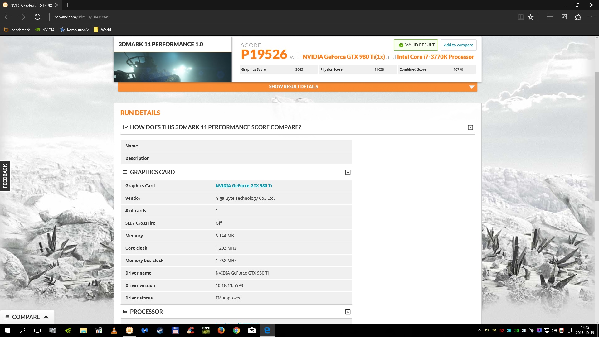Open Media Player Classic from taskbar
The width and height of the screenshot is (599, 364).
pos(99,330)
